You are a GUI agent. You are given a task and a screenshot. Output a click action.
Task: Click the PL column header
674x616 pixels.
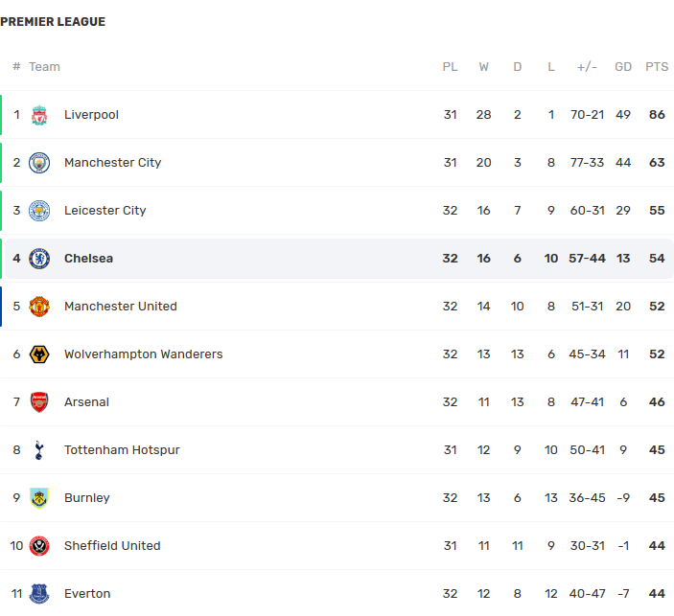[x=450, y=67]
